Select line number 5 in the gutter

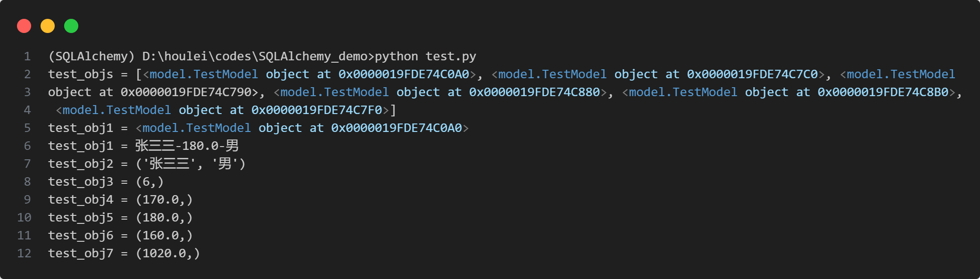(x=27, y=128)
